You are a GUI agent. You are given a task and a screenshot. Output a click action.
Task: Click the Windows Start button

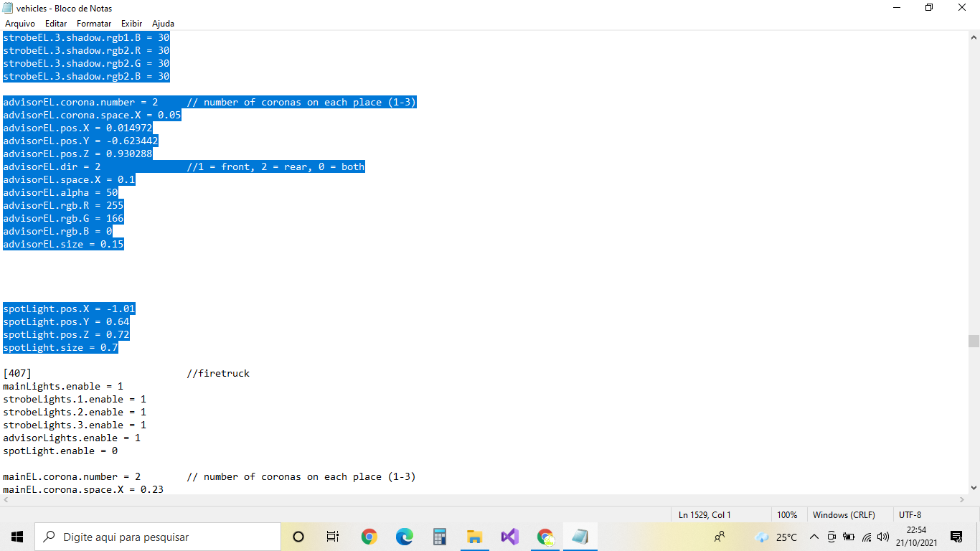(17, 537)
